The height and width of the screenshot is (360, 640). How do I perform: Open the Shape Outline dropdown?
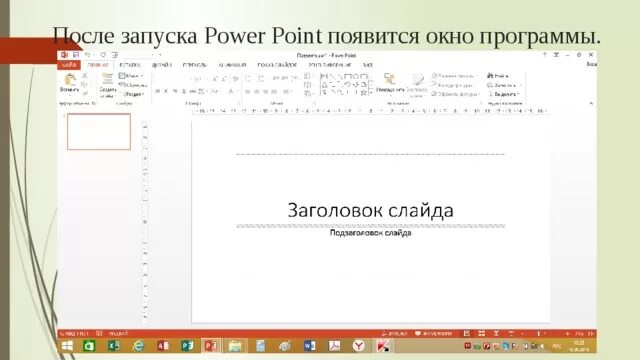coord(452,85)
